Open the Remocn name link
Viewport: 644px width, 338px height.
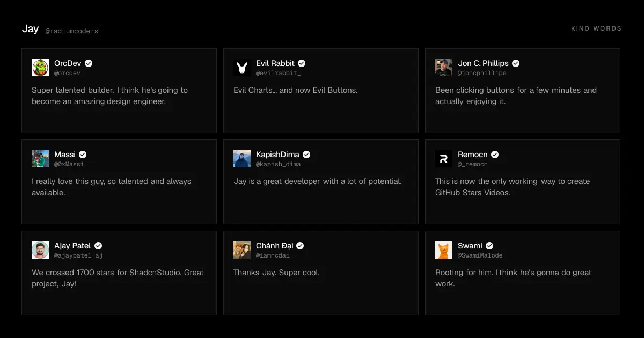tap(473, 155)
